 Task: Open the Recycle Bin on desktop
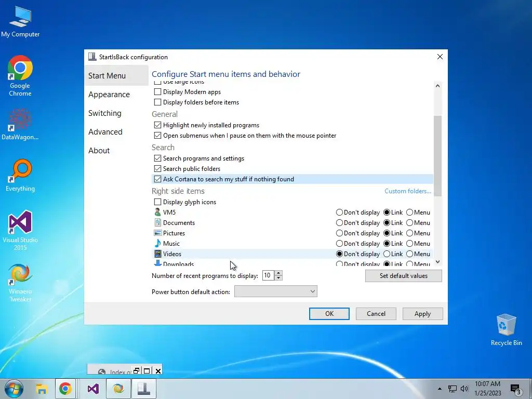click(506, 329)
